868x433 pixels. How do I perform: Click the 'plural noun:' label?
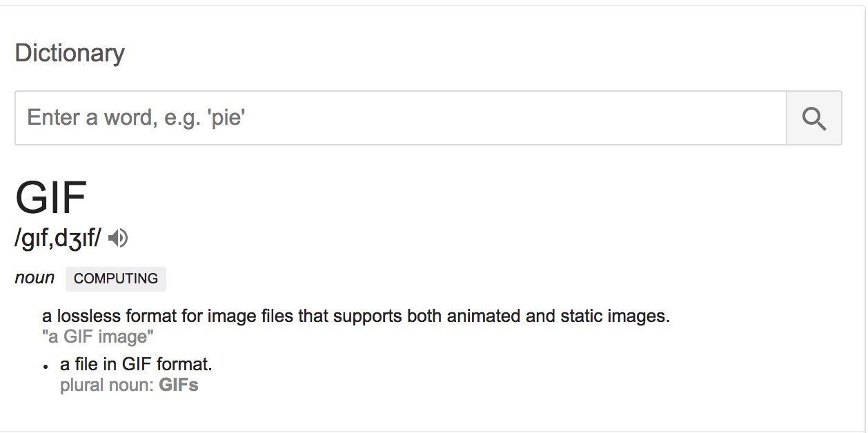[x=107, y=385]
